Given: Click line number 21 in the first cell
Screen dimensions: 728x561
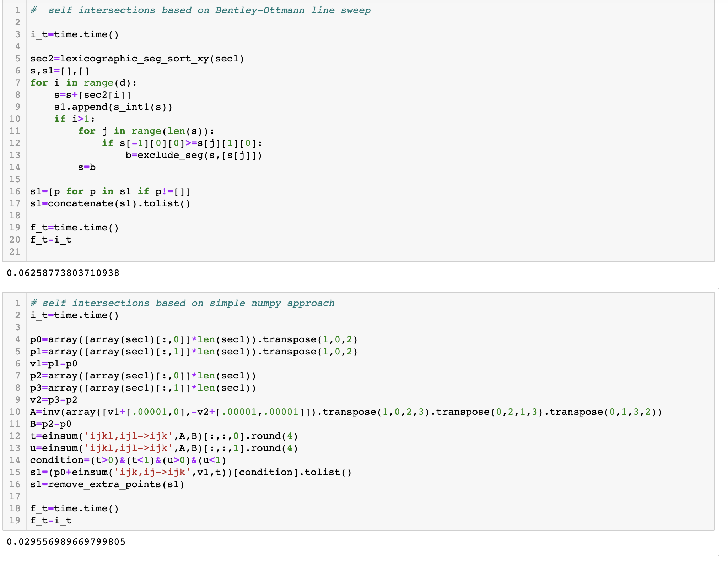Looking at the screenshot, I should (15, 252).
